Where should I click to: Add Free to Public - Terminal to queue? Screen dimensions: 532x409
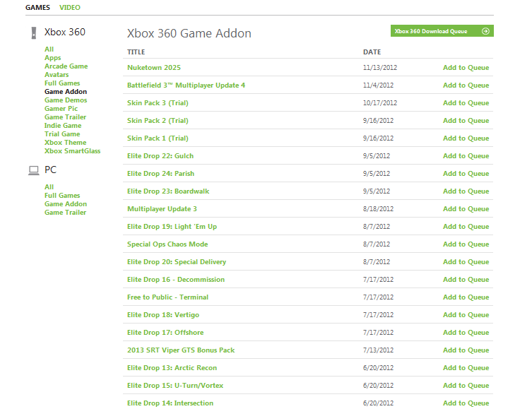click(466, 297)
